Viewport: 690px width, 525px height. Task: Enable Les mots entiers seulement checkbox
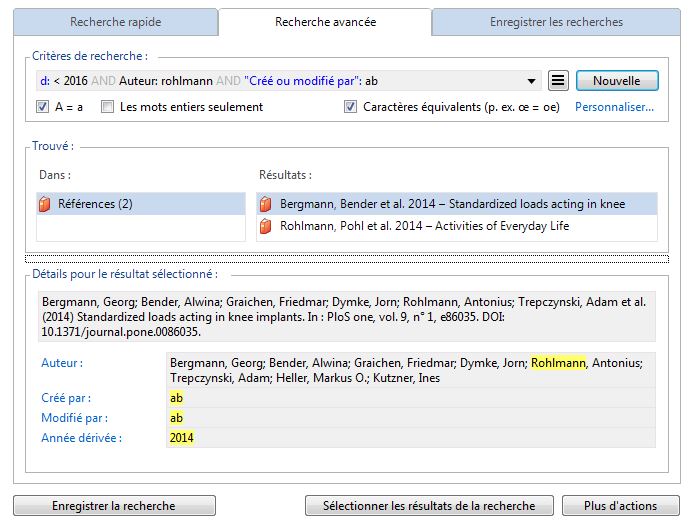tap(107, 107)
